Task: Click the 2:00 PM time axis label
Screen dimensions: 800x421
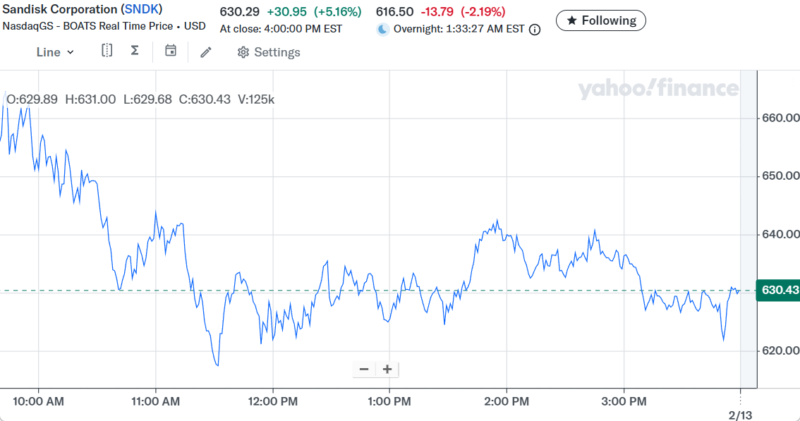Action: pos(505,401)
